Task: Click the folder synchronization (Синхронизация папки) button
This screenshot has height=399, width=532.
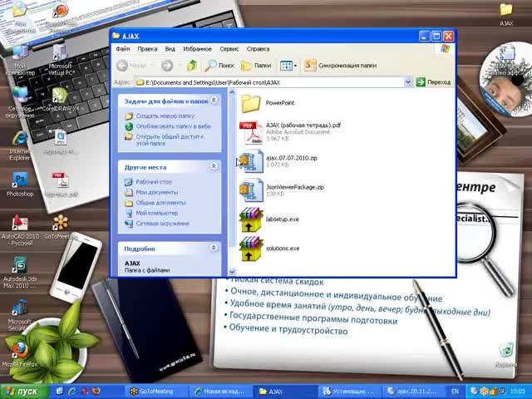Action: 340,65
